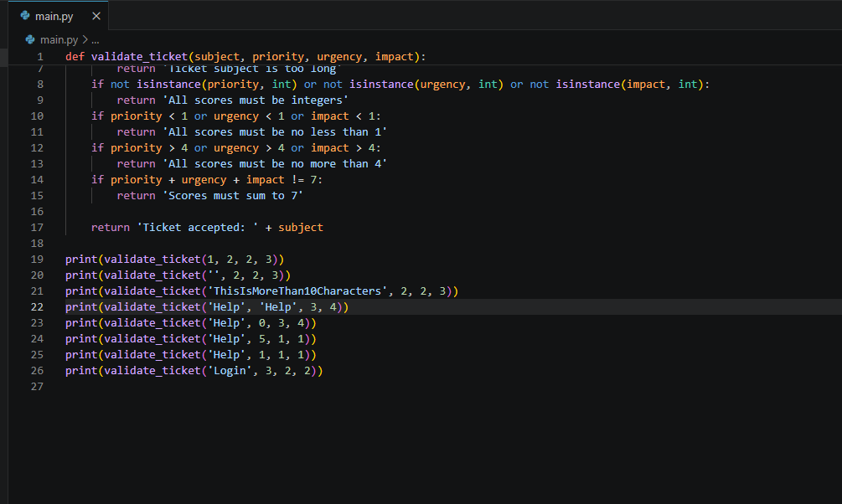This screenshot has width=842, height=504.
Task: Close the main.py tab
Action: (x=96, y=16)
